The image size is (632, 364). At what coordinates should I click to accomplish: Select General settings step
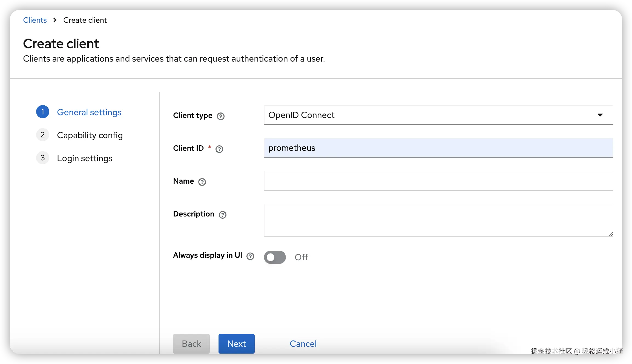[89, 112]
